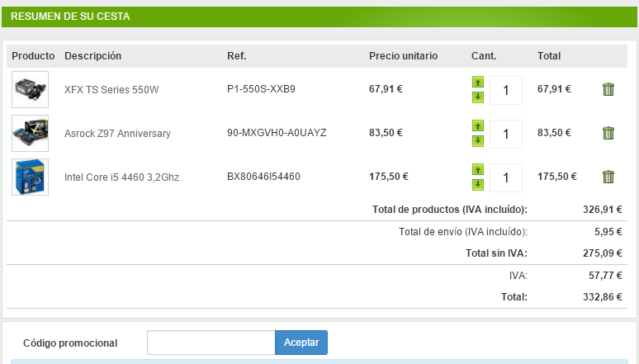Click the shipping total 5,95 €

(x=608, y=232)
